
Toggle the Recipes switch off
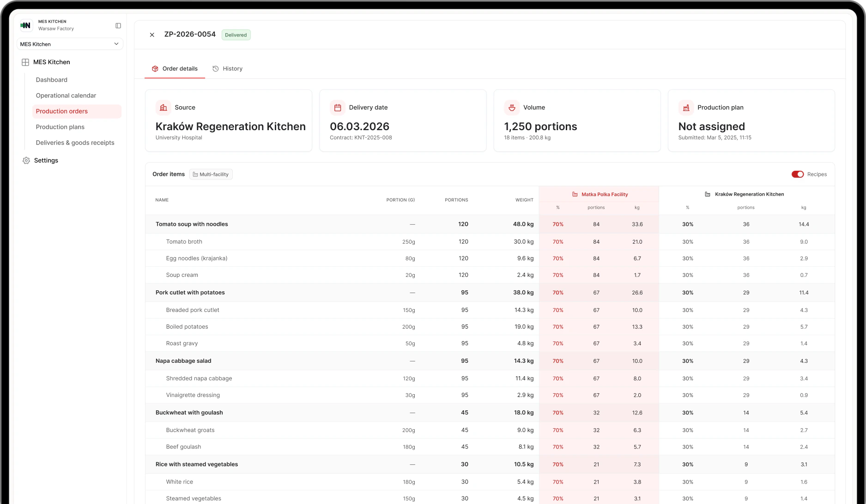pyautogui.click(x=798, y=174)
